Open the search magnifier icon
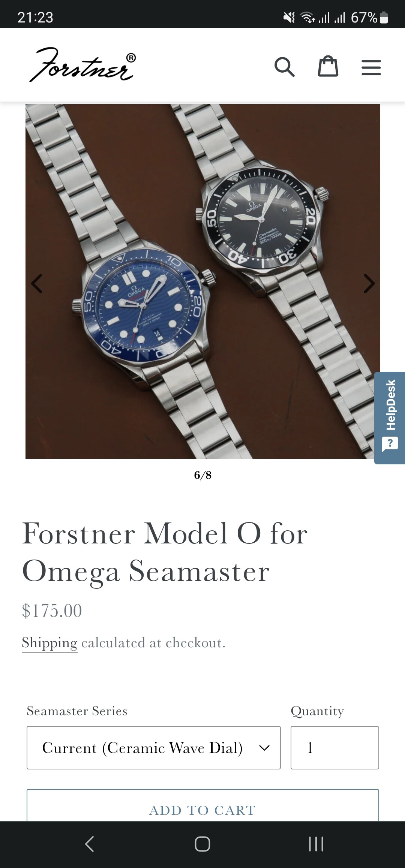This screenshot has width=405, height=868. tap(284, 67)
